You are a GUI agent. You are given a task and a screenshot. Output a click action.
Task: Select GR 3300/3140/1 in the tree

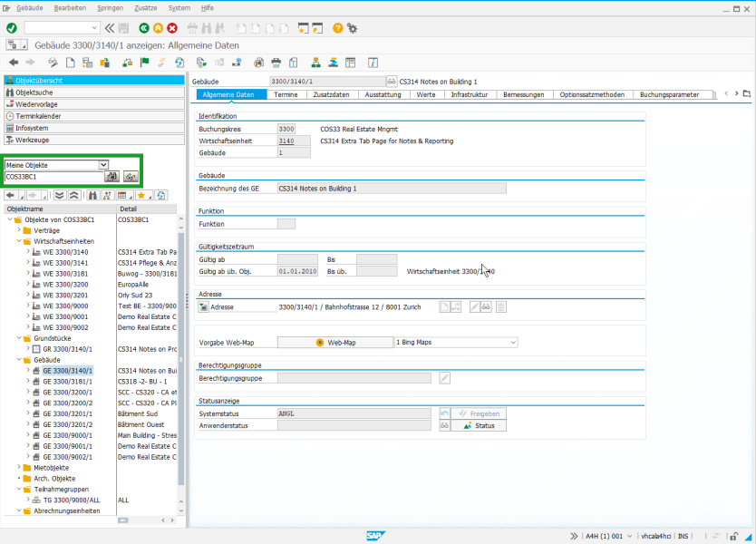click(x=67, y=349)
